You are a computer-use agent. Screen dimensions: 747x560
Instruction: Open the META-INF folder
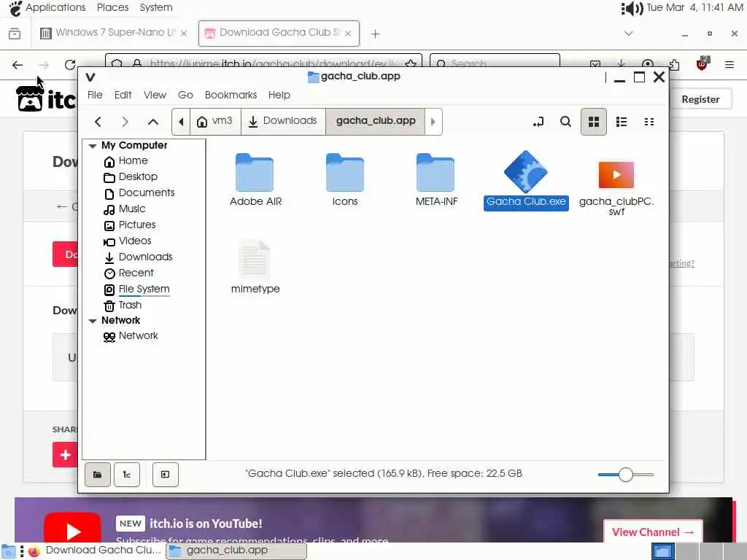436,180
